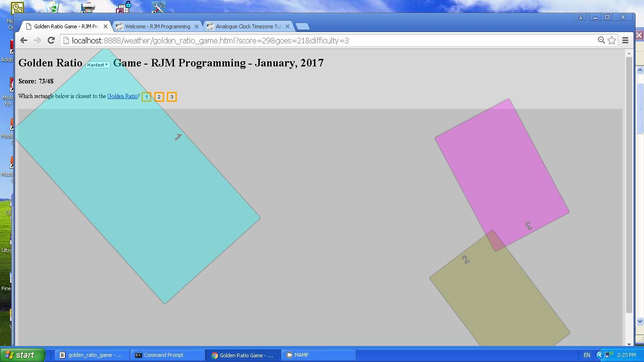Select the Golden Ratio Game tab
The height and width of the screenshot is (362, 644).
coord(66,26)
